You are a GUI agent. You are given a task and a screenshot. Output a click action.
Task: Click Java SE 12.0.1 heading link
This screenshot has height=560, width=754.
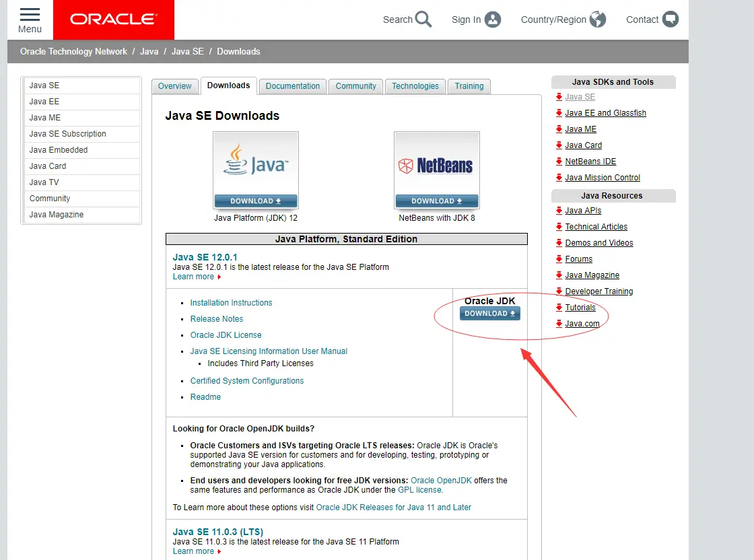[x=205, y=257]
